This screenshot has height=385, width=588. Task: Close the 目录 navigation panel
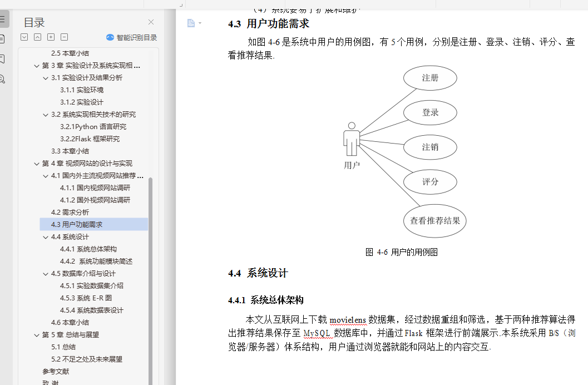pos(151,22)
